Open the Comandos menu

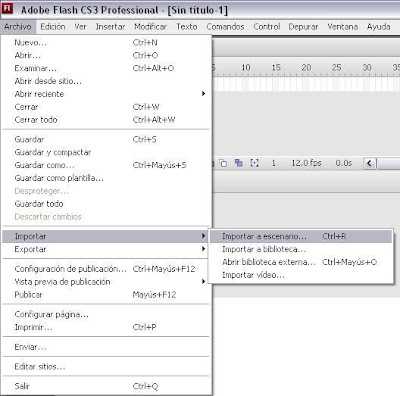pyautogui.click(x=225, y=26)
